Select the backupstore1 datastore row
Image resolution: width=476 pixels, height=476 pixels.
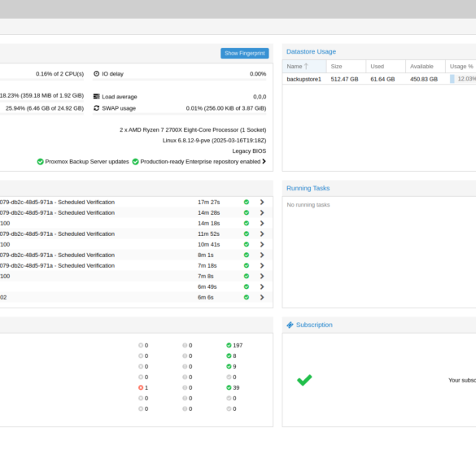[379, 79]
